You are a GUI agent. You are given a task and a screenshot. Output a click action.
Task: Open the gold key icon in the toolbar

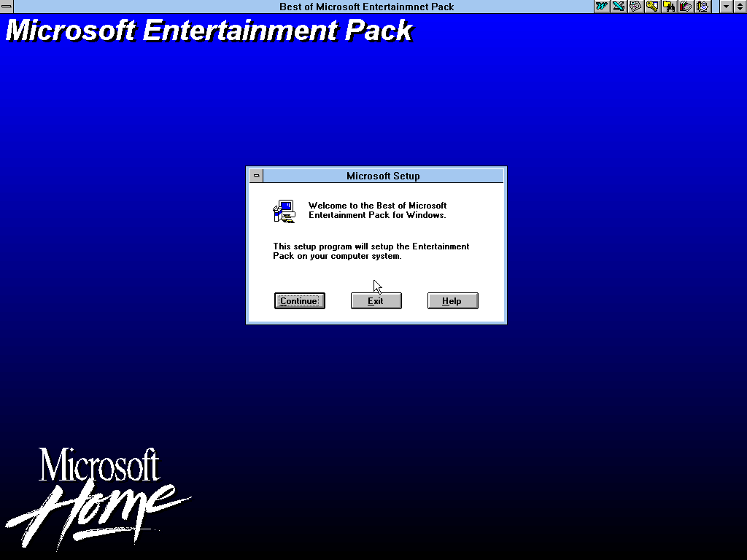coord(652,7)
